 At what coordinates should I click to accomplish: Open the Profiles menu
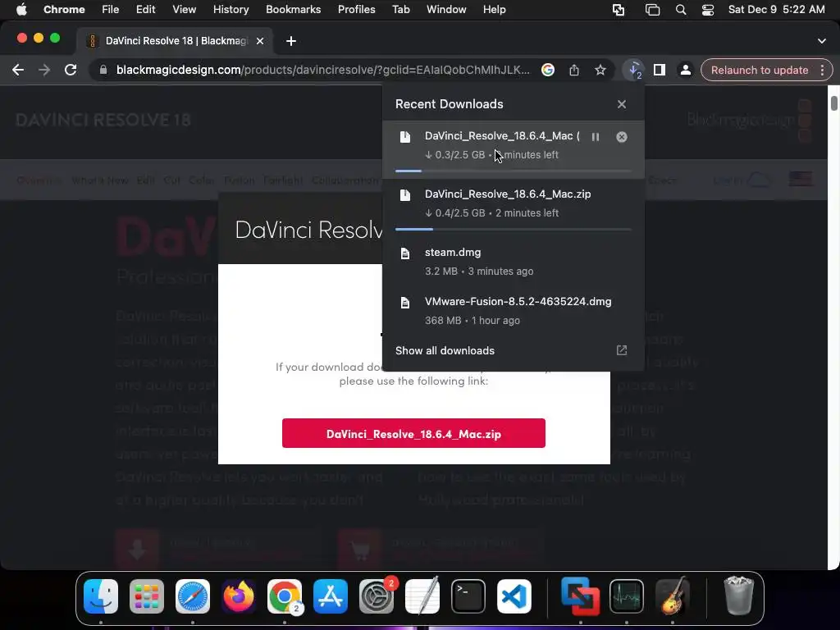coord(357,10)
